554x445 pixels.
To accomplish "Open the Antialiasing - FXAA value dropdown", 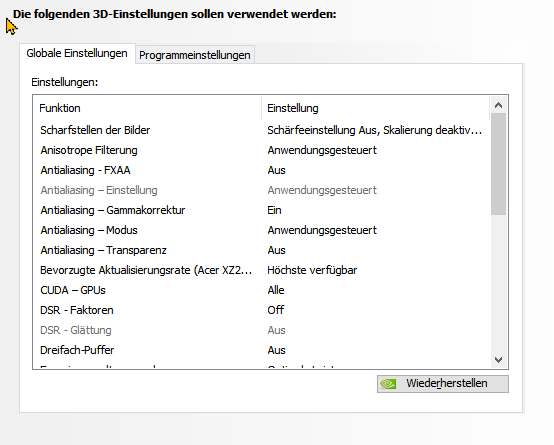I will pyautogui.click(x=276, y=170).
